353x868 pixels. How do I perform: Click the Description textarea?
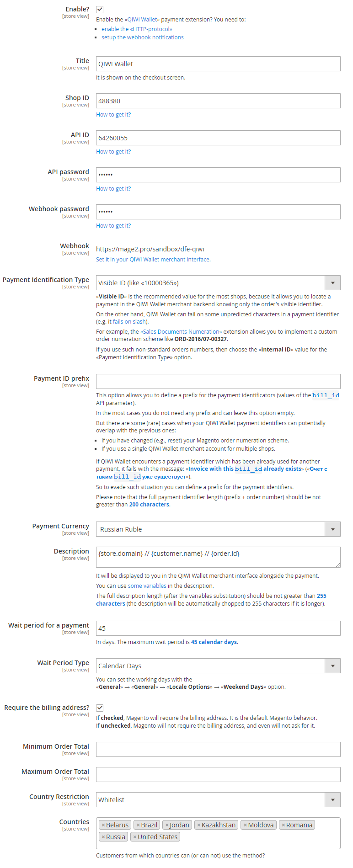pyautogui.click(x=218, y=557)
